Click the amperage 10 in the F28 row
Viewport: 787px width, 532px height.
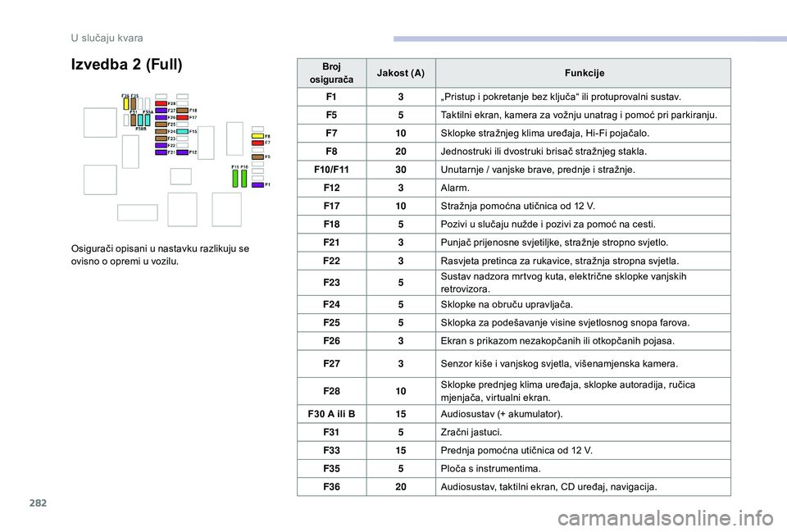401,391
